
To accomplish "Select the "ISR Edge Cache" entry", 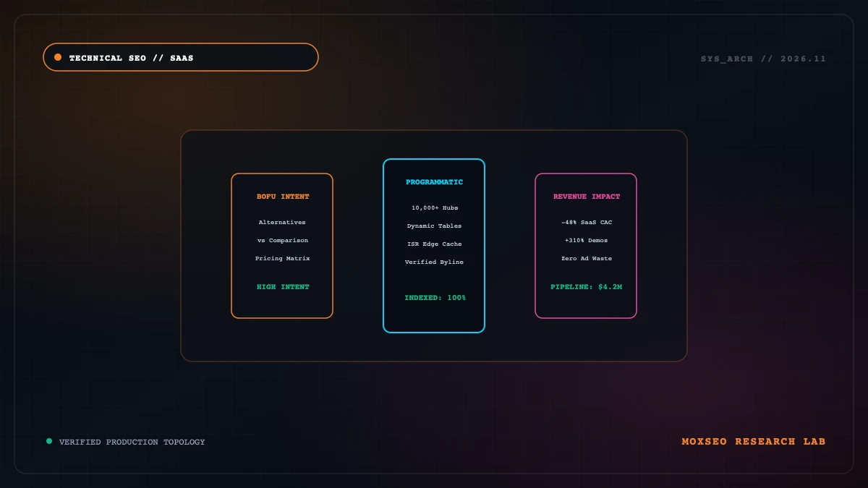I will [434, 244].
